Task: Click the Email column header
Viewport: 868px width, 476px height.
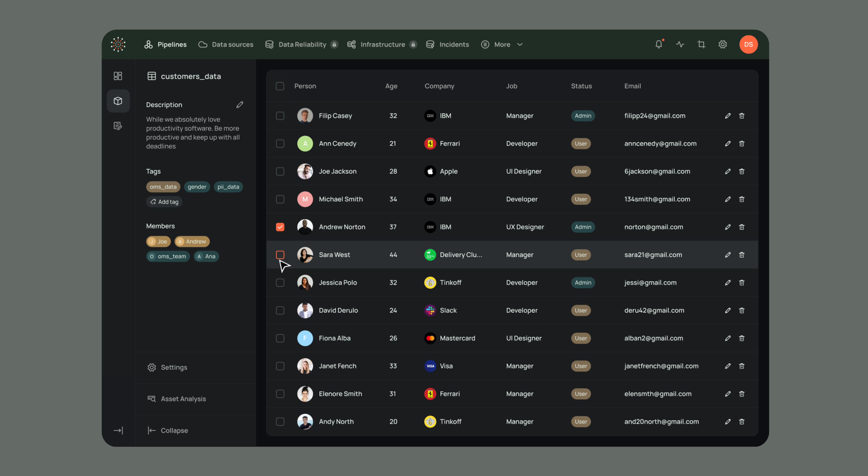Action: (632, 86)
